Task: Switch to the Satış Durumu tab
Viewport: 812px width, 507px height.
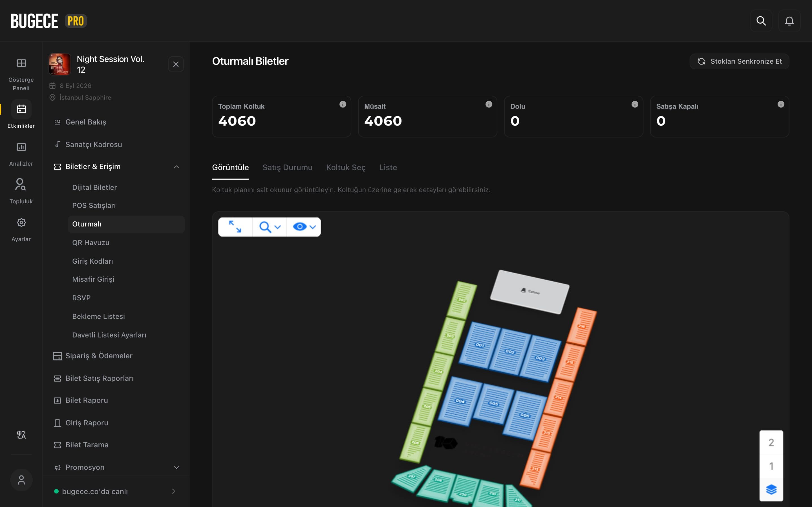Action: (x=287, y=167)
